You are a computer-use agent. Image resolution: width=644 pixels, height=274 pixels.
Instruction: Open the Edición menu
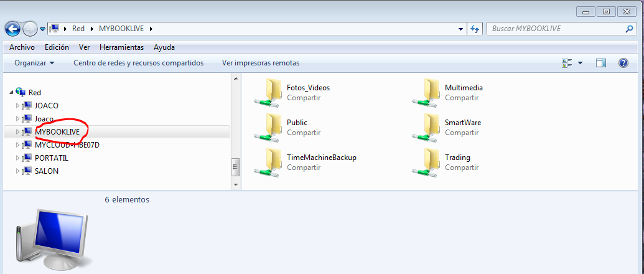pos(57,47)
